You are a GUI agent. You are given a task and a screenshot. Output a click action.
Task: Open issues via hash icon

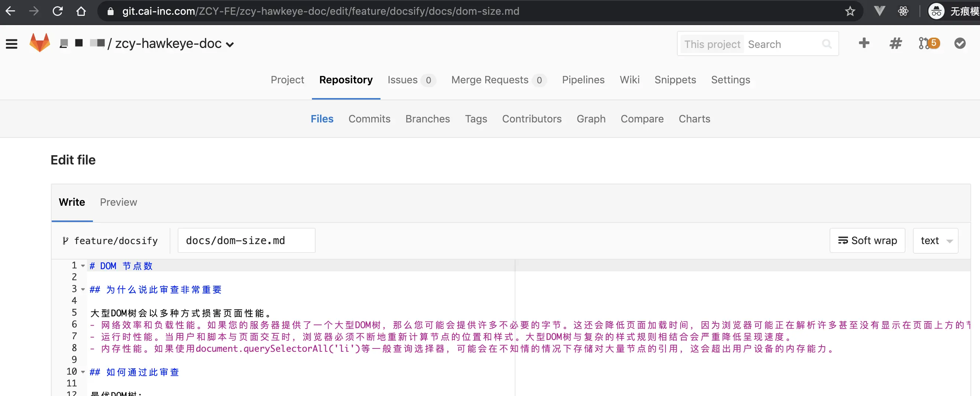pyautogui.click(x=896, y=44)
